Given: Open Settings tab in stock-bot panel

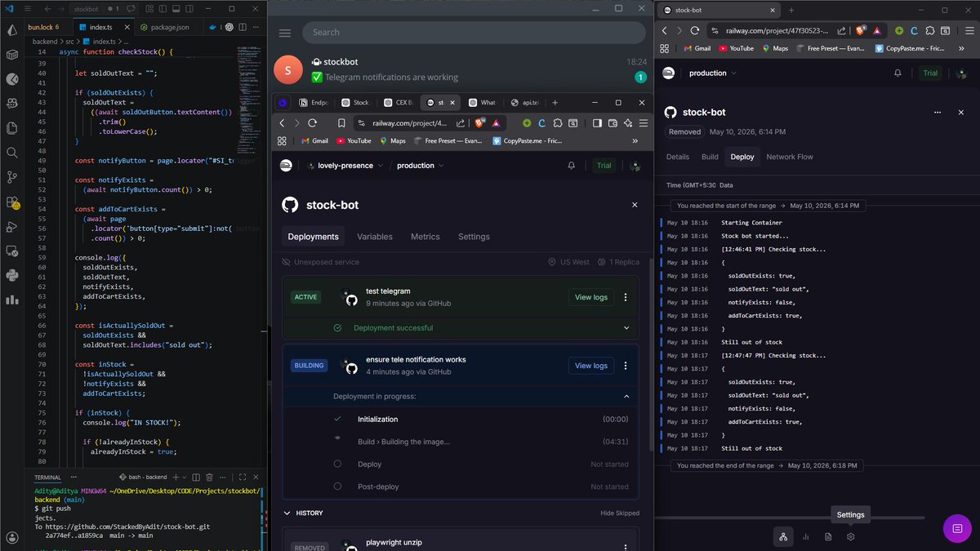Looking at the screenshot, I should click(x=474, y=237).
